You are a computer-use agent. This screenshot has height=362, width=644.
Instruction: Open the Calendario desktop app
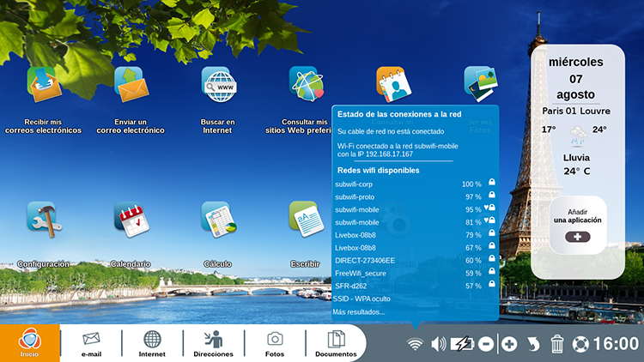130,220
